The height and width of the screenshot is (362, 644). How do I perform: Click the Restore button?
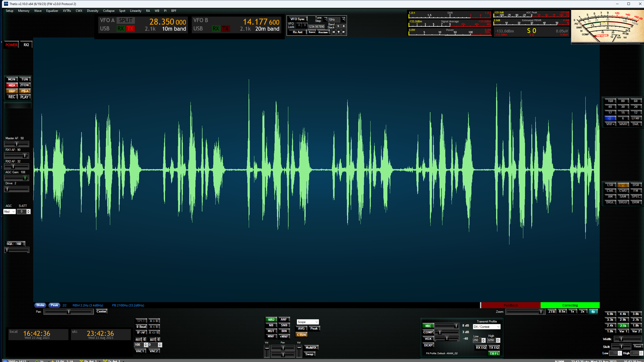323,32
